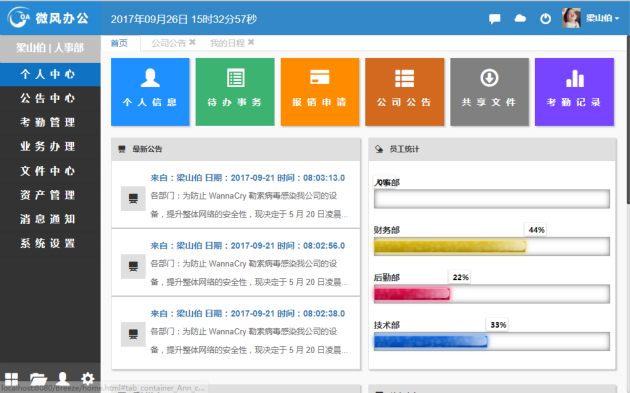Open the 公司公告 tile
Viewport: 630px width, 393px height.
405,92
